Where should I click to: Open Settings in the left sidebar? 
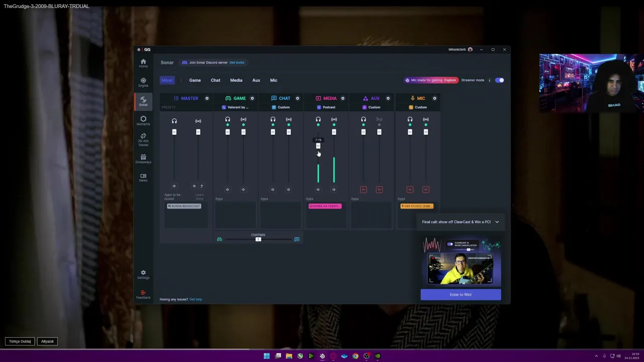click(x=143, y=275)
